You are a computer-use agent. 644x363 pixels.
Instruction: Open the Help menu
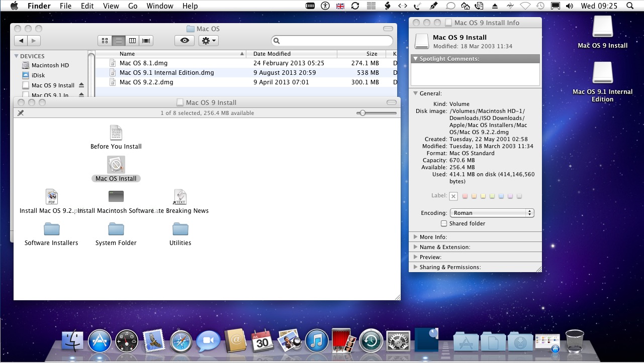(x=190, y=6)
